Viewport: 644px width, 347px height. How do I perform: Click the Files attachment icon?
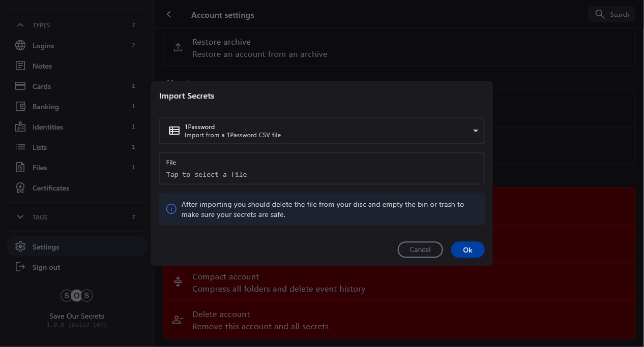click(20, 168)
